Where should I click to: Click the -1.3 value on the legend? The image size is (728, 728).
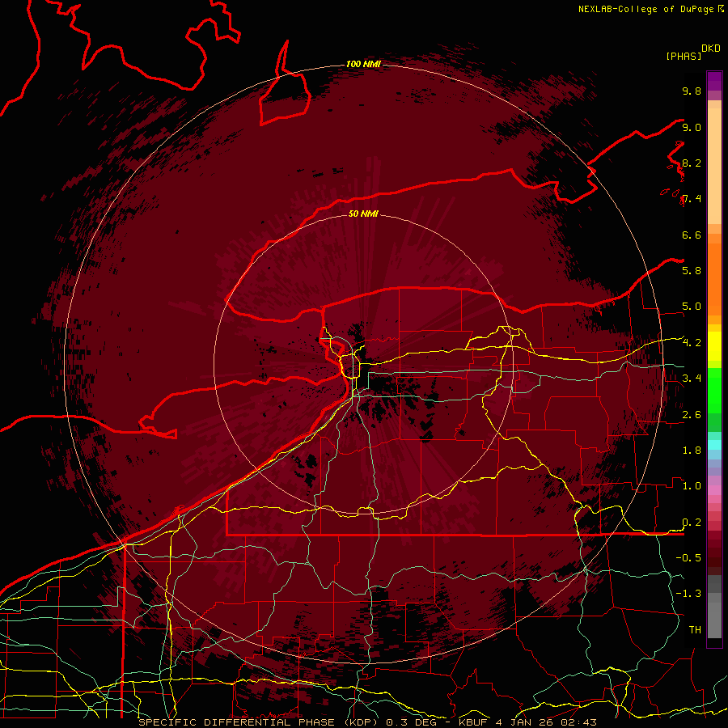[x=688, y=594]
